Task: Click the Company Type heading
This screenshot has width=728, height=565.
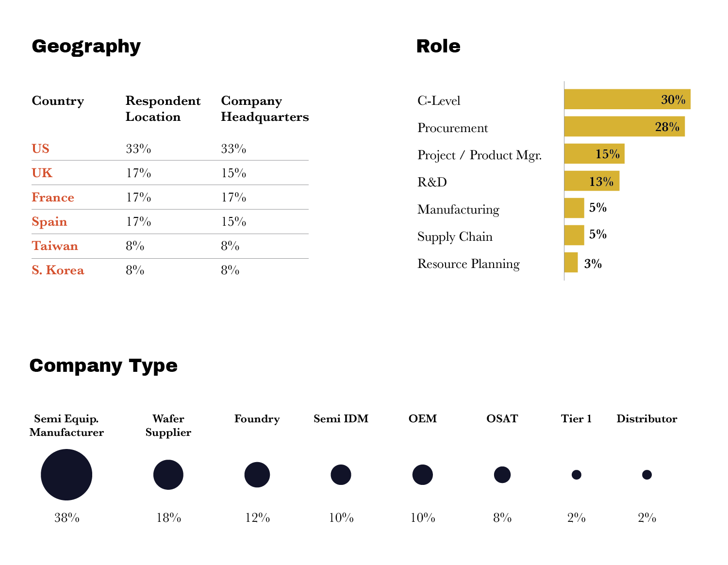Action: [103, 366]
